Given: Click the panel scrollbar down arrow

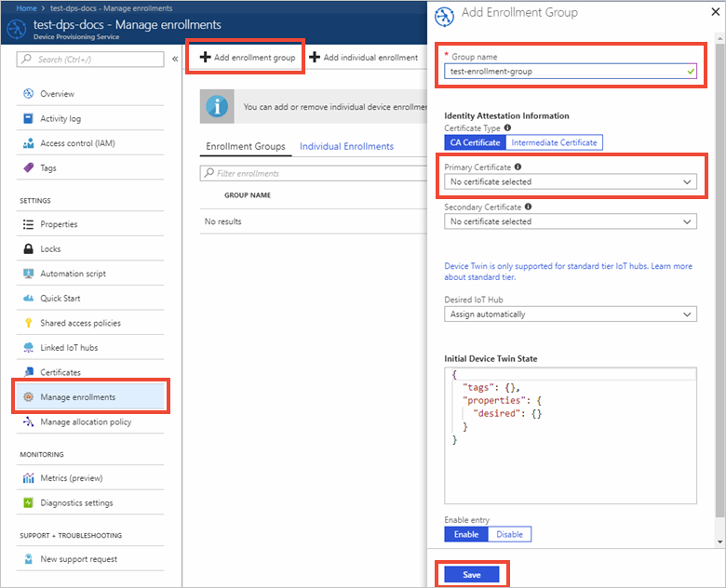Looking at the screenshot, I should tap(719, 541).
